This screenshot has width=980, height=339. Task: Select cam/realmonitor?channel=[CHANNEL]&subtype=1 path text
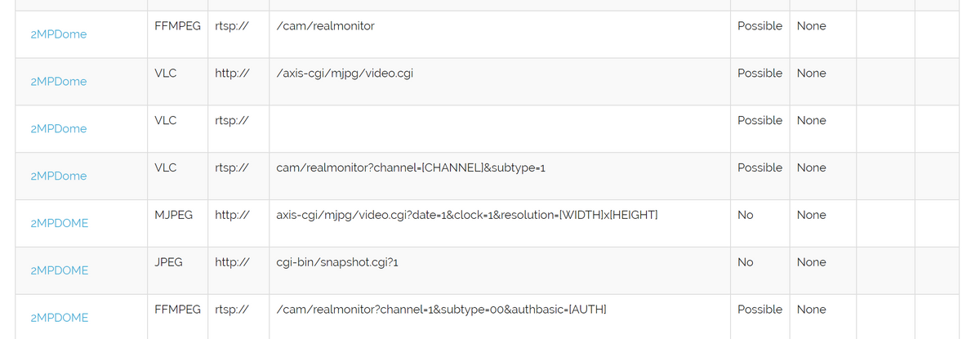click(x=411, y=167)
